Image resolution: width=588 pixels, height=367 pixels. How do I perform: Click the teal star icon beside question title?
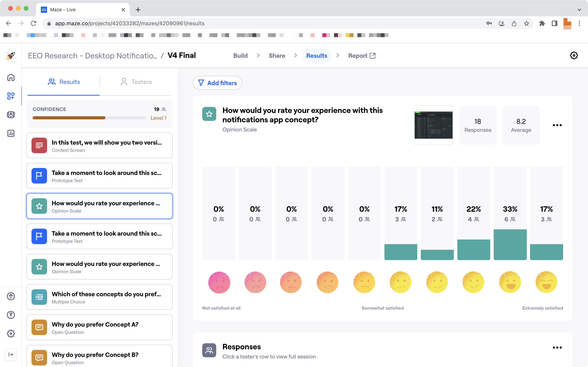[x=209, y=114]
